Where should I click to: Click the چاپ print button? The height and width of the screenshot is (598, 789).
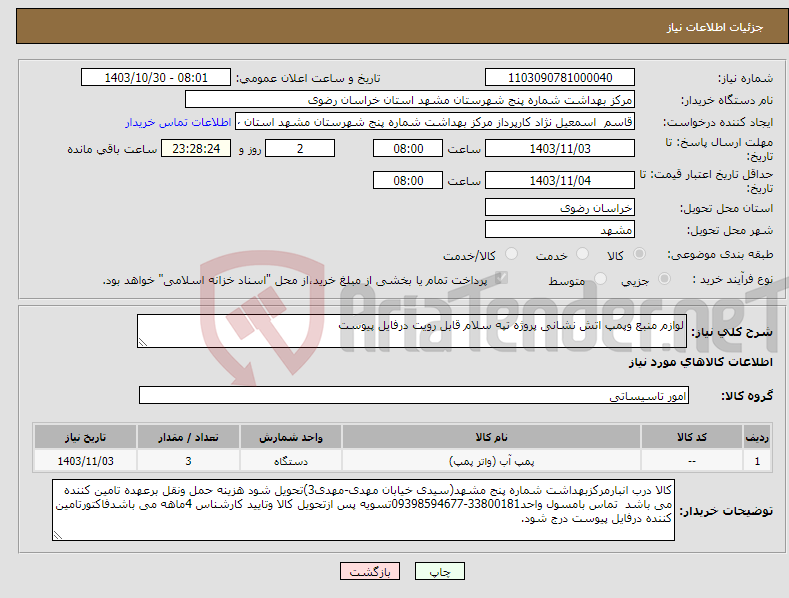tap(440, 572)
